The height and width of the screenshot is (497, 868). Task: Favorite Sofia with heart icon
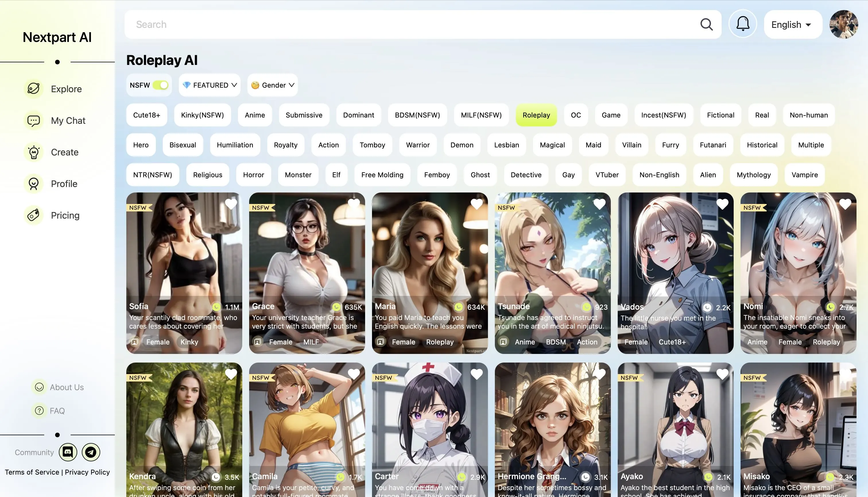click(x=231, y=204)
